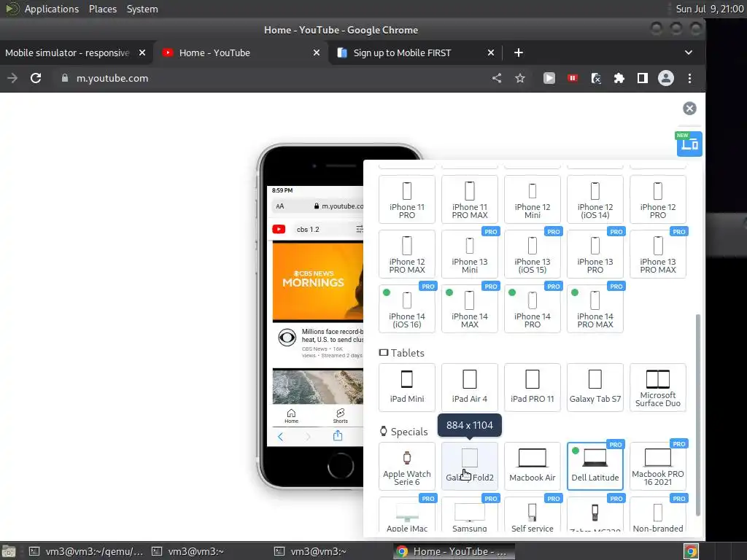
Task: Switch to the iPad Air 4 tablet
Action: pyautogui.click(x=469, y=388)
